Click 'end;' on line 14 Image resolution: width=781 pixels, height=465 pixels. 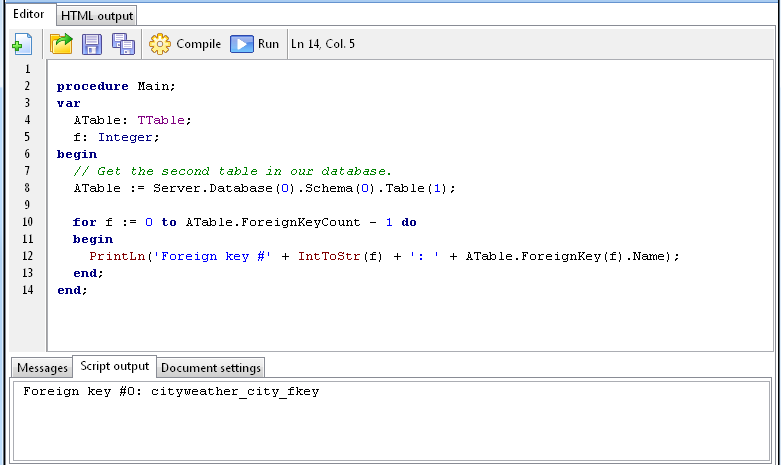(72, 290)
